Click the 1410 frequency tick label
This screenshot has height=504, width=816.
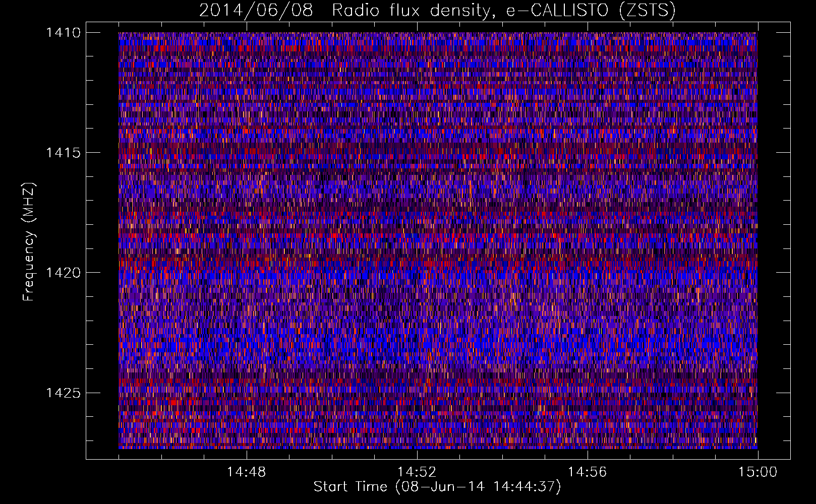point(63,33)
